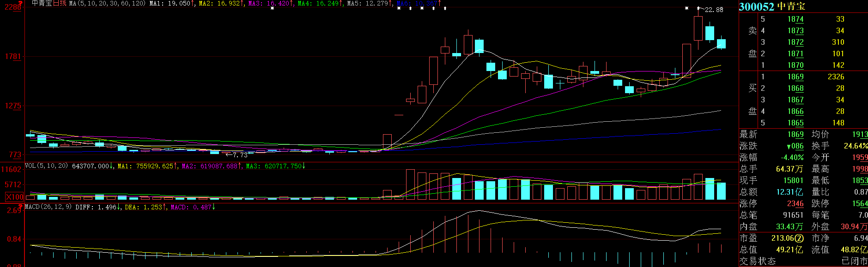Click the 涨停 limit-up price 2346
The image size is (868, 267).
tap(795, 204)
